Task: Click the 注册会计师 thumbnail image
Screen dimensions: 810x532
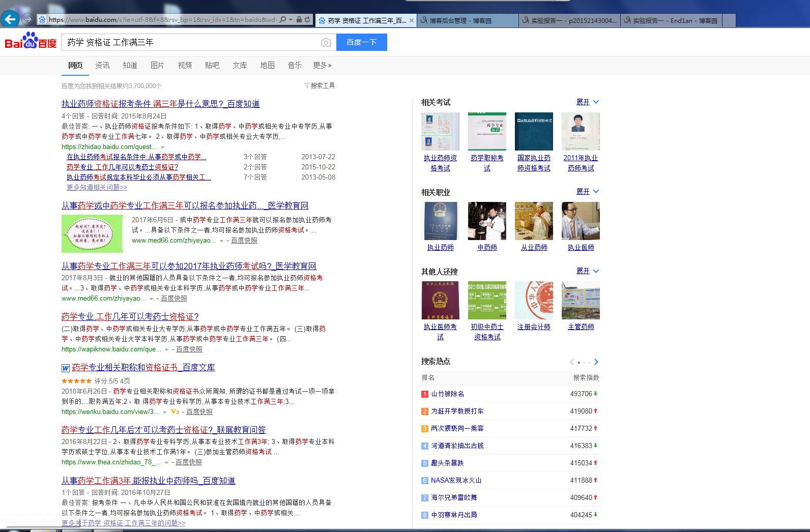Action: pos(534,300)
